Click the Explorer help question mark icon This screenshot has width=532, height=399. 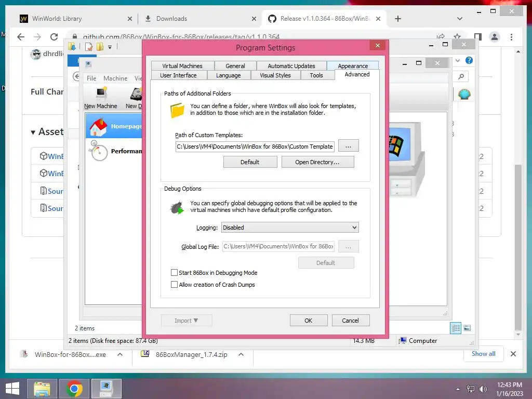(x=469, y=60)
